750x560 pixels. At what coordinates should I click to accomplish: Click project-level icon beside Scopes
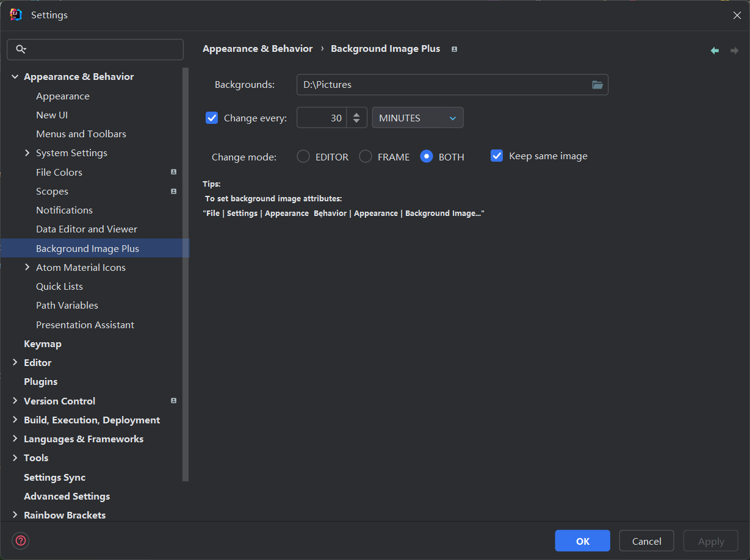(173, 191)
